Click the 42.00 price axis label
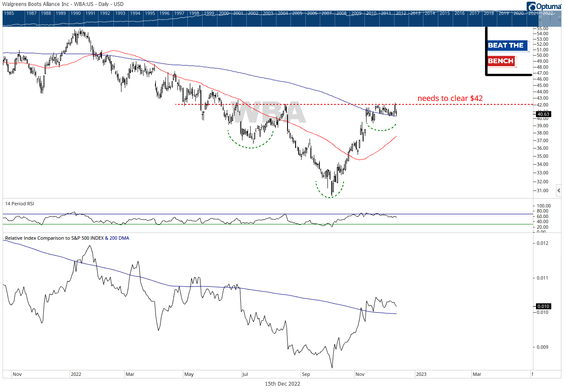The width and height of the screenshot is (564, 392). 542,105
